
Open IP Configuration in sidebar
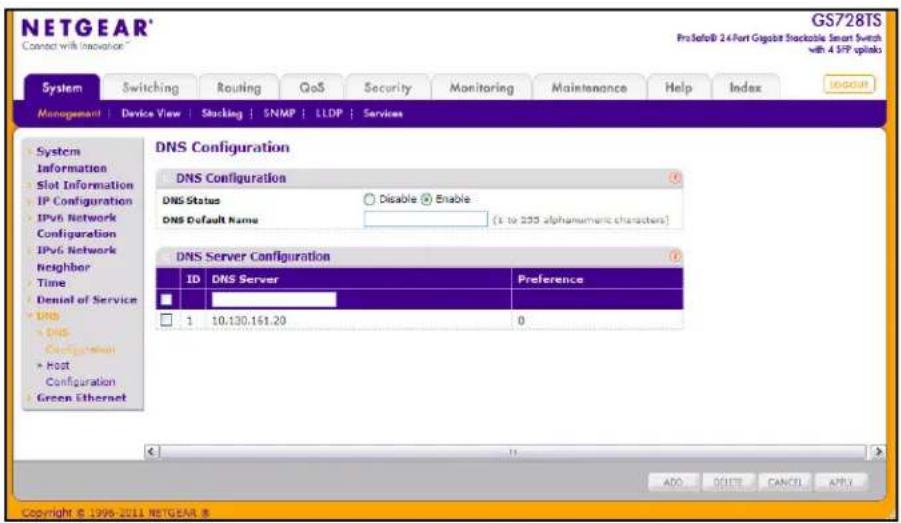(84, 201)
